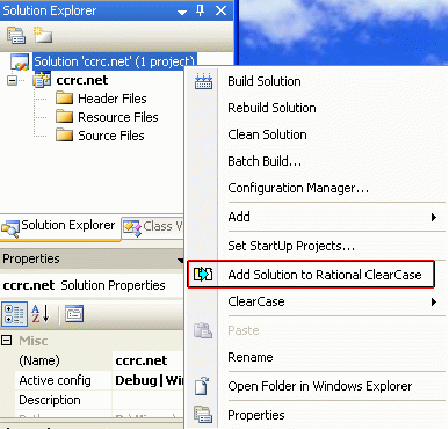
Task: Select the ccrc.net project node
Action: click(x=82, y=80)
